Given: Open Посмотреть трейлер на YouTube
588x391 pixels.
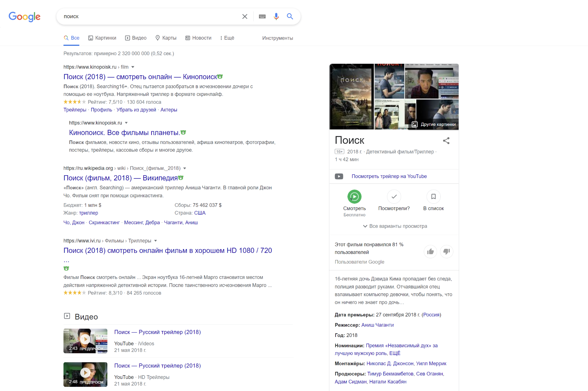Looking at the screenshot, I should point(389,176).
